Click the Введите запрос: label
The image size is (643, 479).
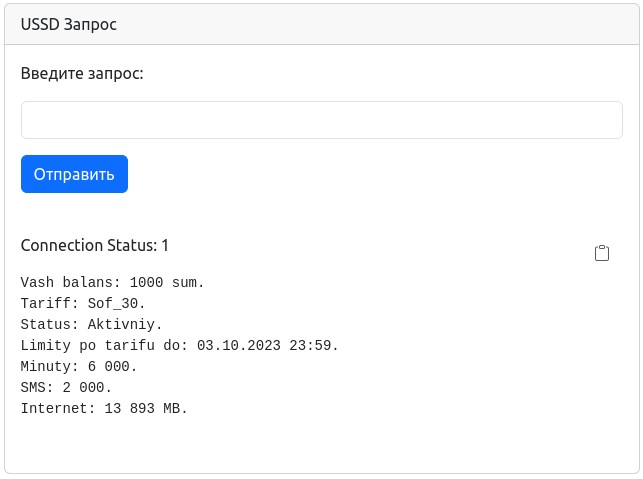pyautogui.click(x=82, y=74)
